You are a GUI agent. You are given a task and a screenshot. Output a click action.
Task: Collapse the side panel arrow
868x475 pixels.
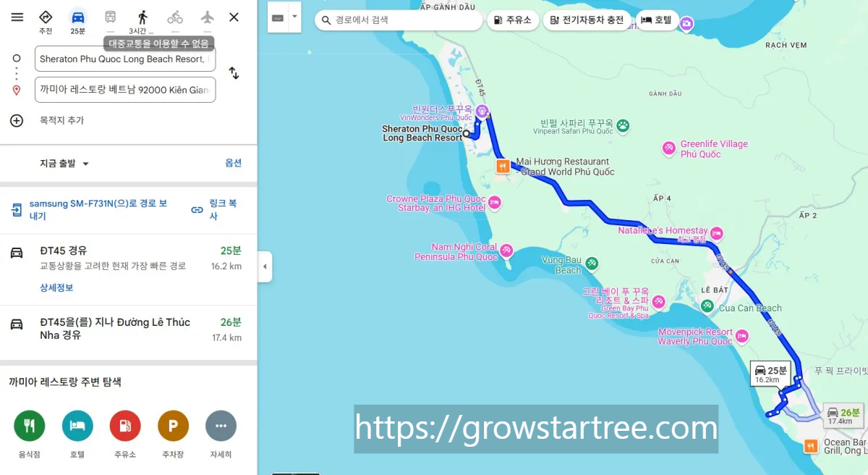pyautogui.click(x=265, y=266)
